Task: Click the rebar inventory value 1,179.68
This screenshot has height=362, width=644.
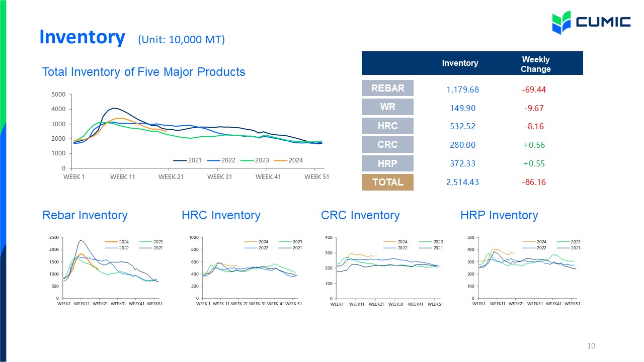Action: [x=462, y=89]
